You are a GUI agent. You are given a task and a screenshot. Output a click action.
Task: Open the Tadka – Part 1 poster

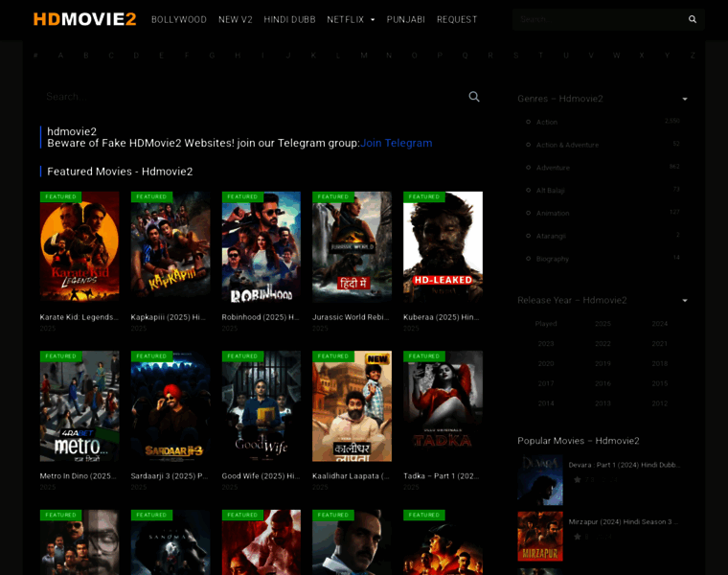(443, 406)
